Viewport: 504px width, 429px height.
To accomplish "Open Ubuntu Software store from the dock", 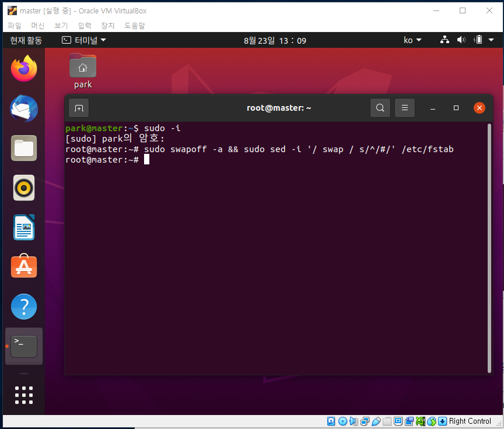I will point(24,266).
